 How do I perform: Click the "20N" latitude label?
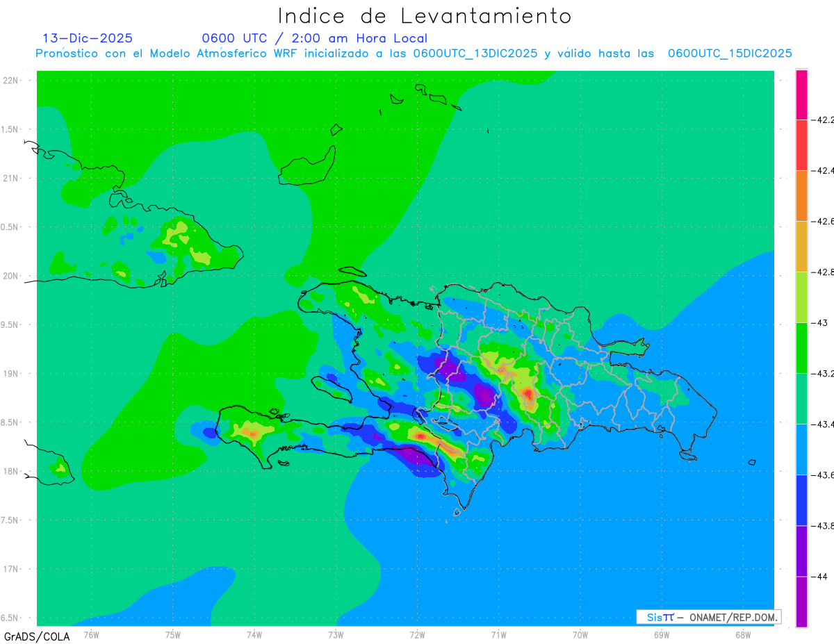click(x=11, y=276)
